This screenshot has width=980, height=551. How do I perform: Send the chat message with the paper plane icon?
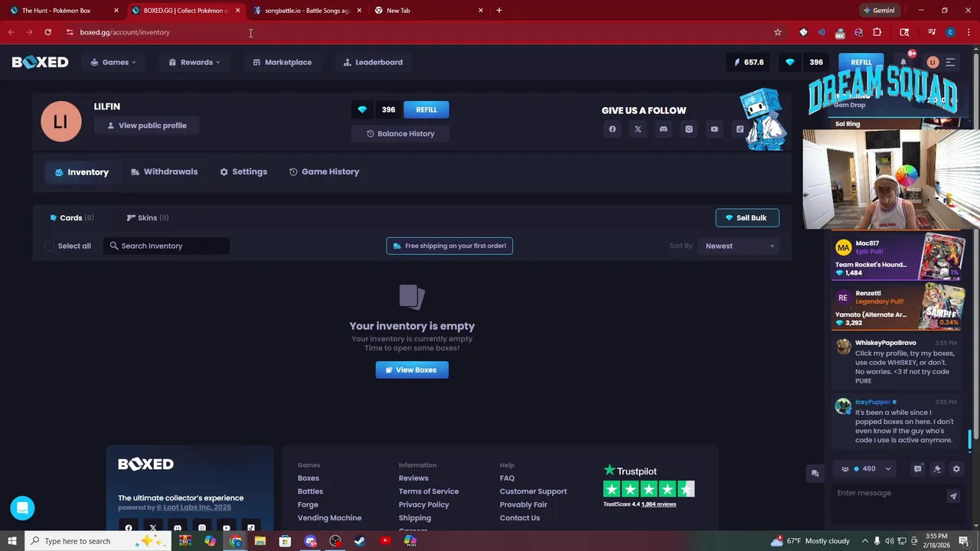click(953, 496)
